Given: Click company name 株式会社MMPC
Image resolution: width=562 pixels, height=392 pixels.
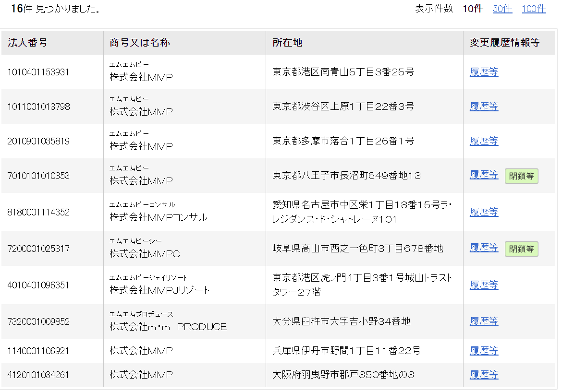Looking at the screenshot, I should click(145, 254).
